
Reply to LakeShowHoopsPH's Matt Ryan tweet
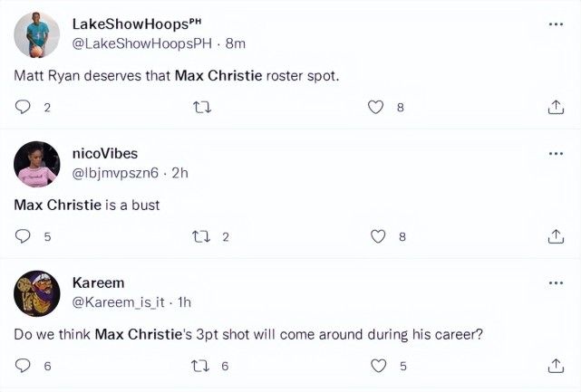[24, 107]
